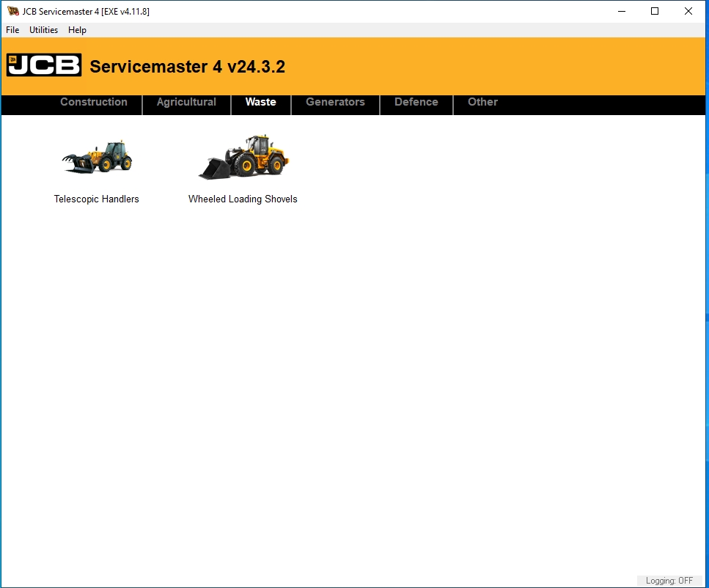Minimize the Servicemaster window
Screen dimensions: 709x588
[621, 11]
